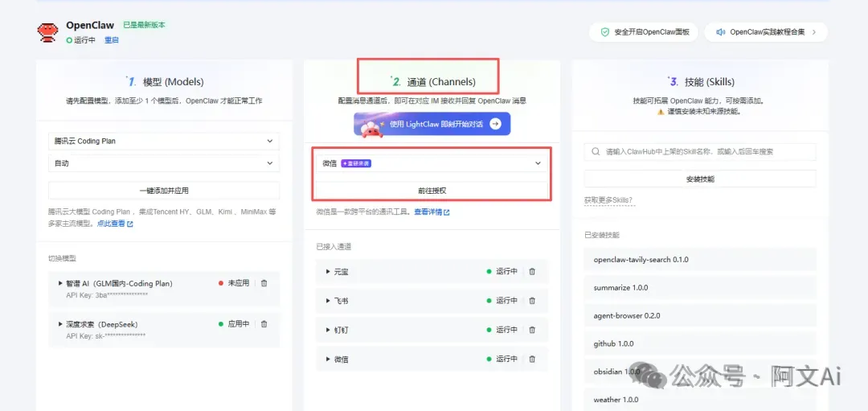Delete the DeepSeek model entry
The width and height of the screenshot is (868, 411).
click(x=264, y=324)
